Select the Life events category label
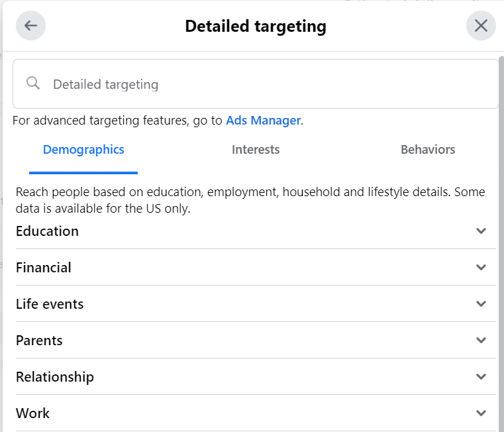The image size is (504, 432). (50, 304)
